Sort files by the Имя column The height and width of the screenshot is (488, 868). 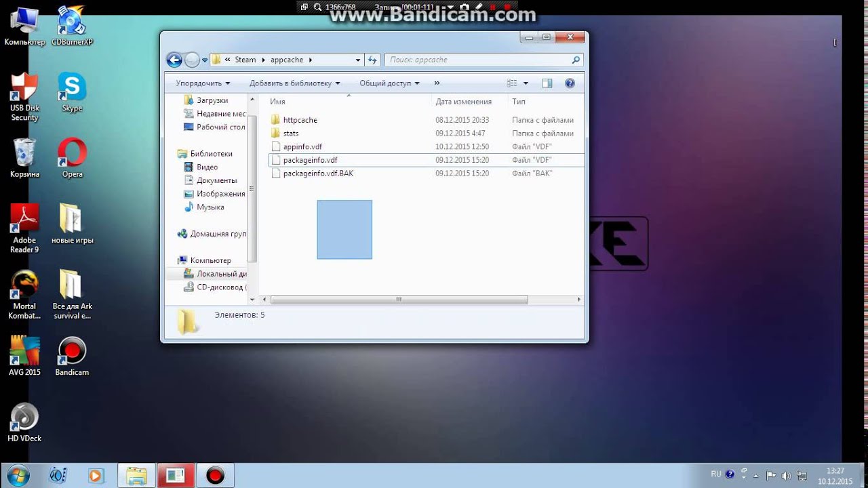point(349,102)
